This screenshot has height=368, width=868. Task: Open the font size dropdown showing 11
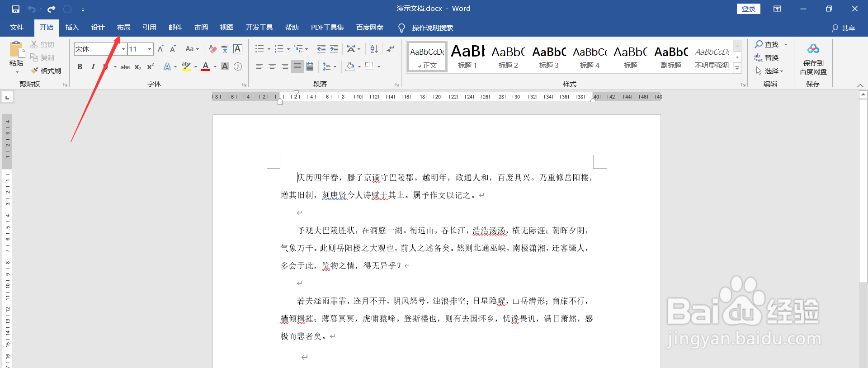click(x=149, y=49)
